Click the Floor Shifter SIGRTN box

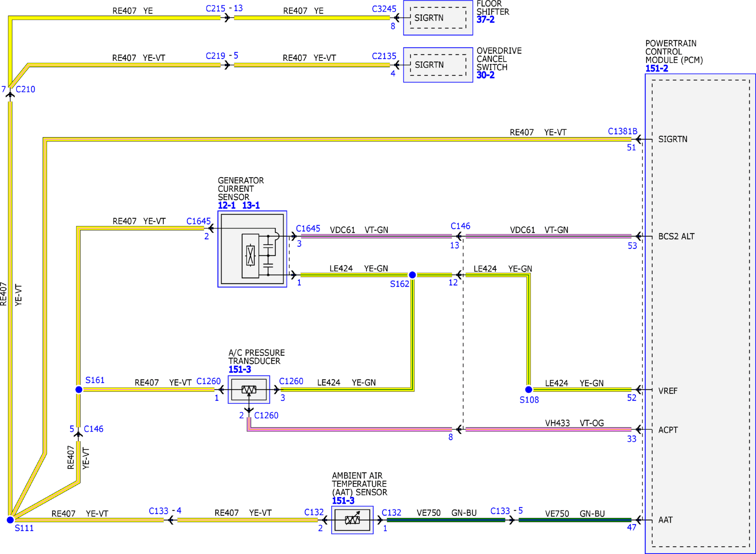(438, 18)
